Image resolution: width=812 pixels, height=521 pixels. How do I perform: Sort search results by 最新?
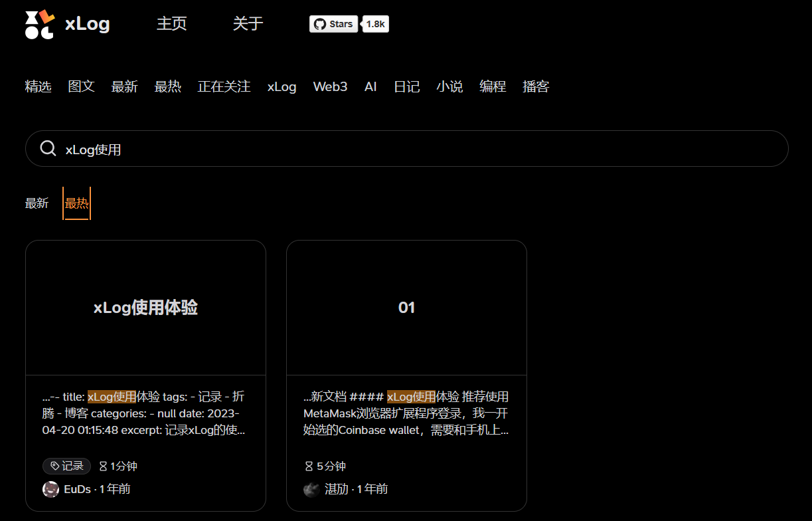coord(37,203)
